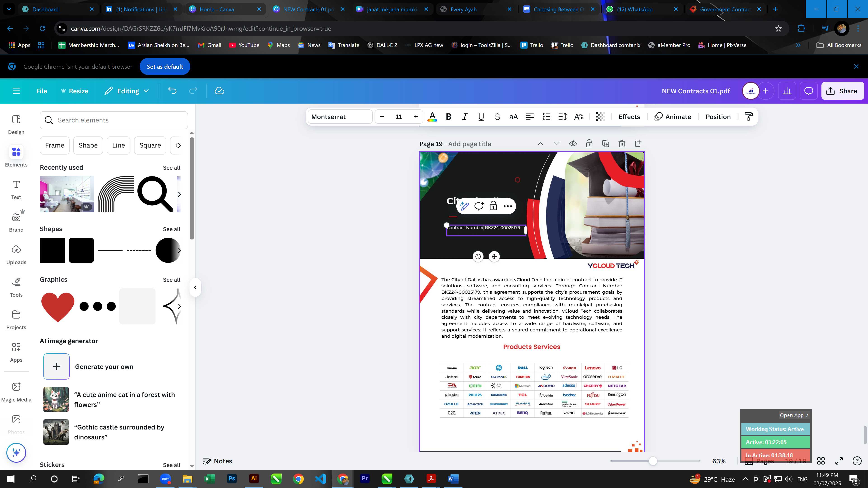Open the Magic Media panel
Image resolution: width=868 pixels, height=488 pixels.
(16, 392)
